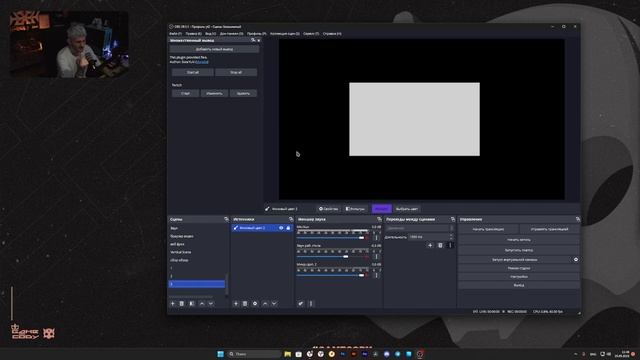
Task: Open File Explorer from the taskbar
Action: pos(287,354)
